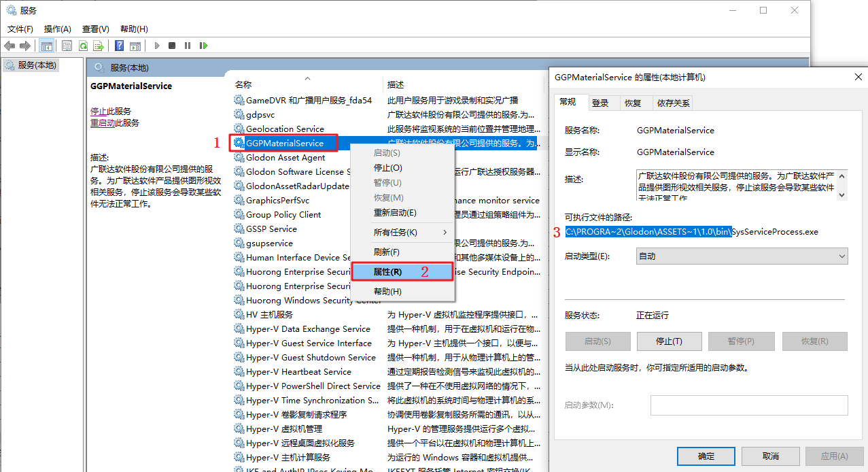Open the 操作(A) menu
Screen dimensions: 868x472
57,29
